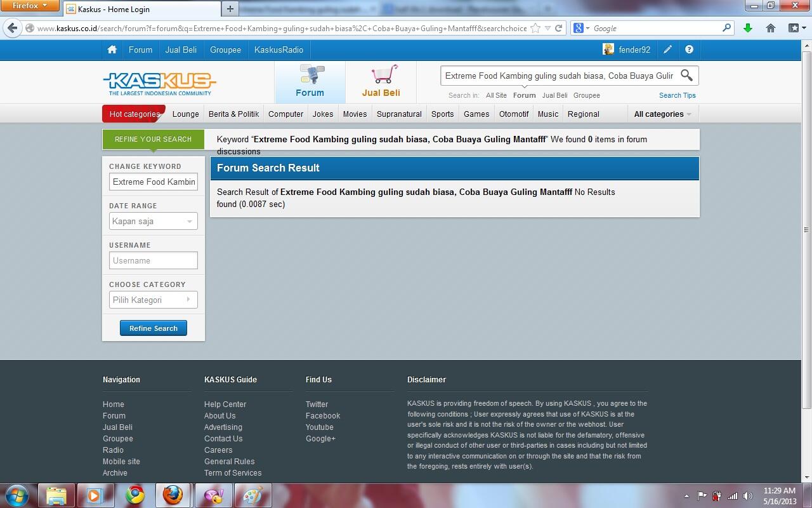This screenshot has height=508, width=812.
Task: Open Computer category
Action: tap(285, 114)
